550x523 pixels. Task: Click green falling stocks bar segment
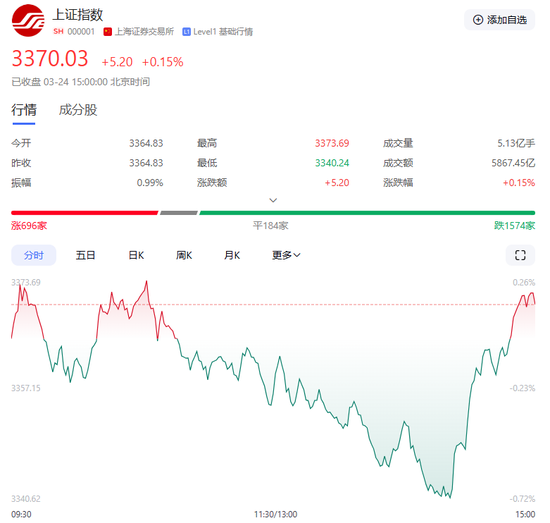point(367,213)
